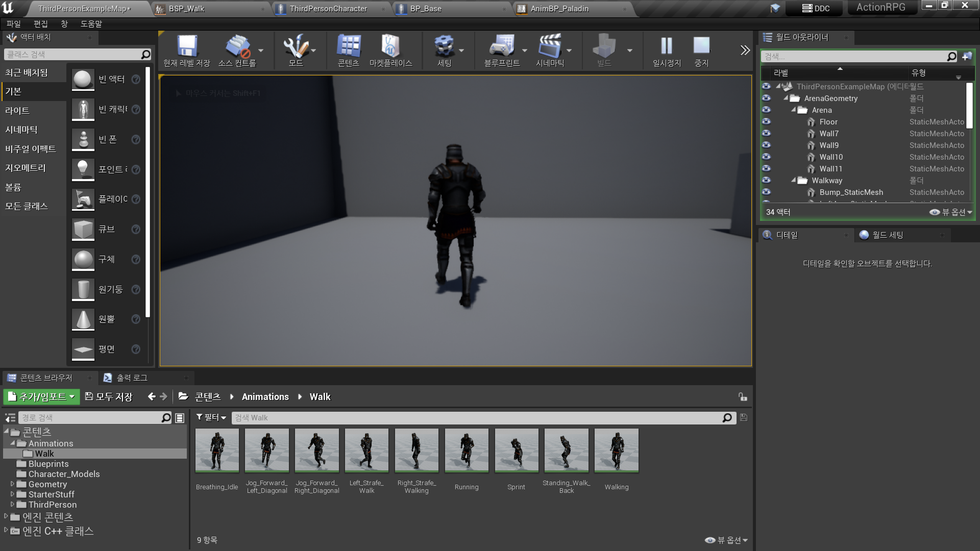Click the Add/Import green button
980x551 pixels.
click(x=42, y=397)
